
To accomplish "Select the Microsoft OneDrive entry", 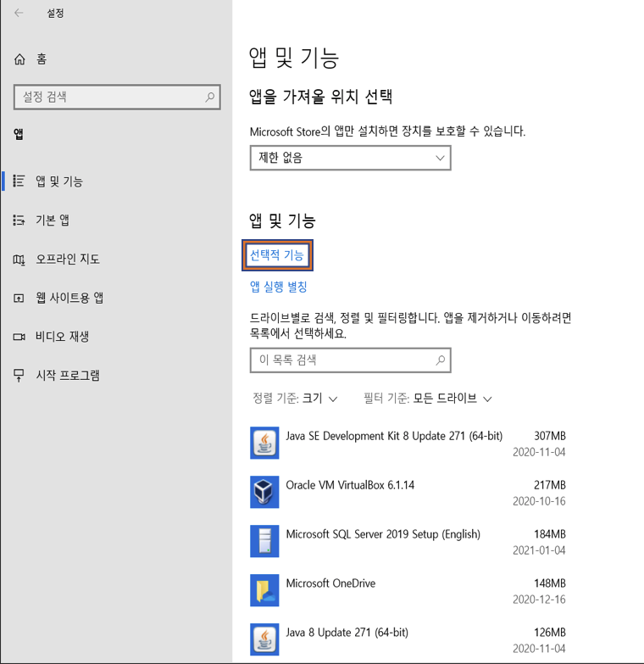I will [408, 590].
